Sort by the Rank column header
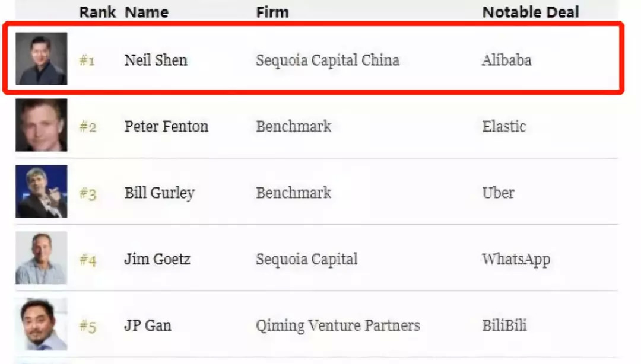Viewport: 641px width, 364px height. 97,12
